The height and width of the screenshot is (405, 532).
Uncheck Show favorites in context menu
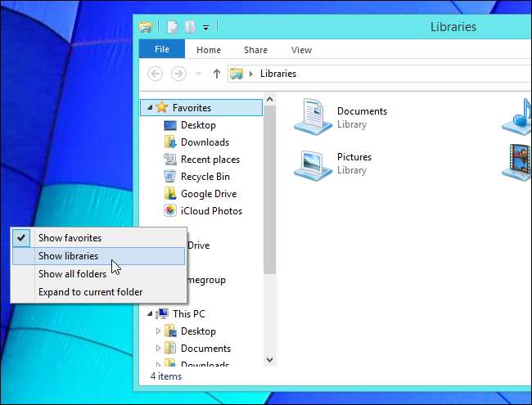(70, 238)
